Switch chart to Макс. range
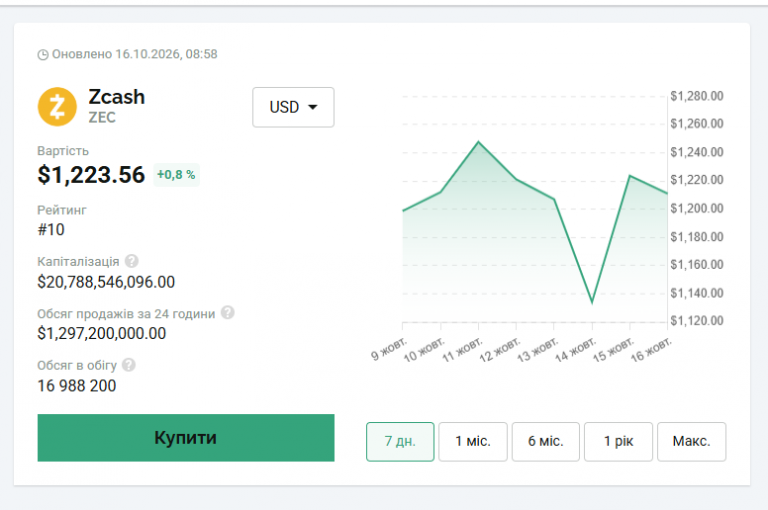The height and width of the screenshot is (510, 768). (692, 441)
